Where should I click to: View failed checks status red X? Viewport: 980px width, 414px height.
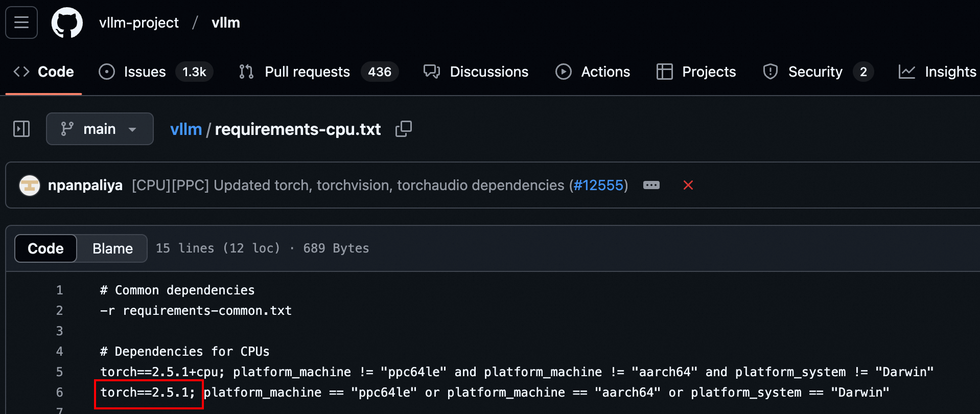click(688, 185)
